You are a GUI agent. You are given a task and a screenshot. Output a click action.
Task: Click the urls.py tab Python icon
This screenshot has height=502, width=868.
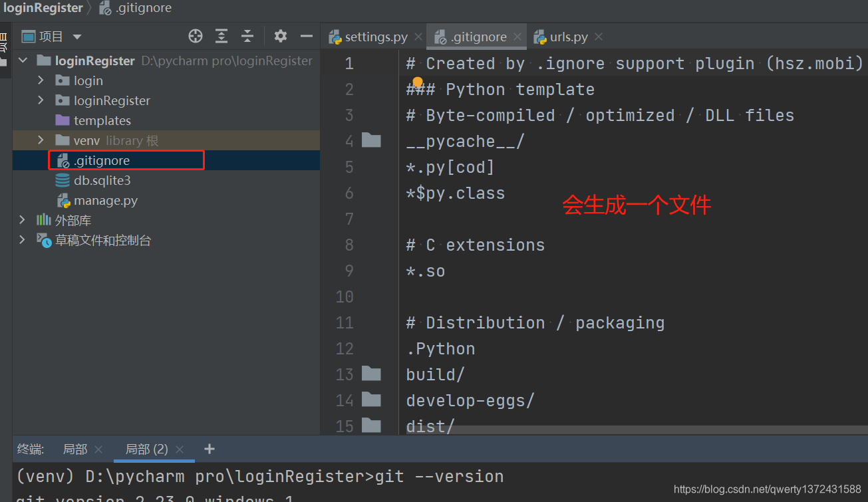[539, 37]
